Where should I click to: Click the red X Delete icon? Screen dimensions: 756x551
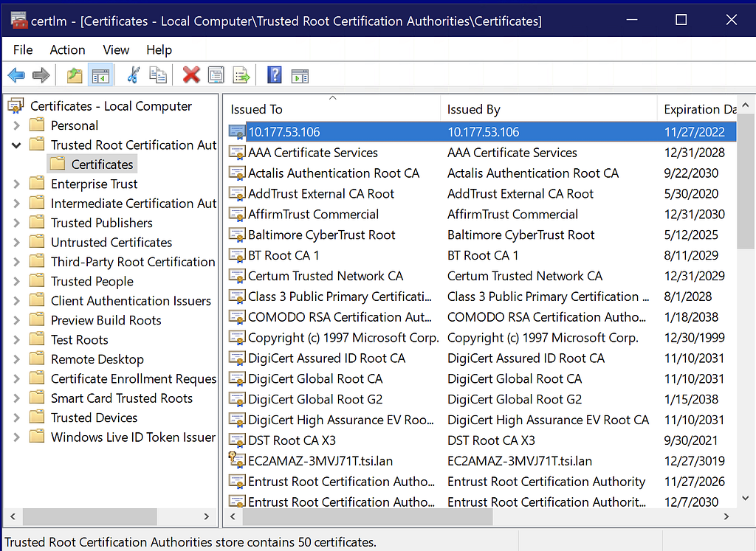pyautogui.click(x=191, y=75)
